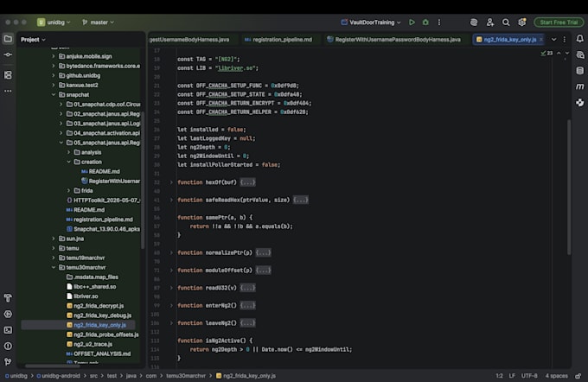The height and width of the screenshot is (382, 588).
Task: Open the Git tool window icon
Action: pyautogui.click(x=8, y=362)
